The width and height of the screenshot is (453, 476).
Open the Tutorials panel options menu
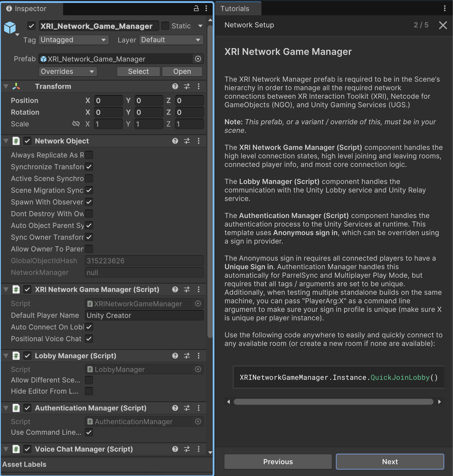point(445,8)
